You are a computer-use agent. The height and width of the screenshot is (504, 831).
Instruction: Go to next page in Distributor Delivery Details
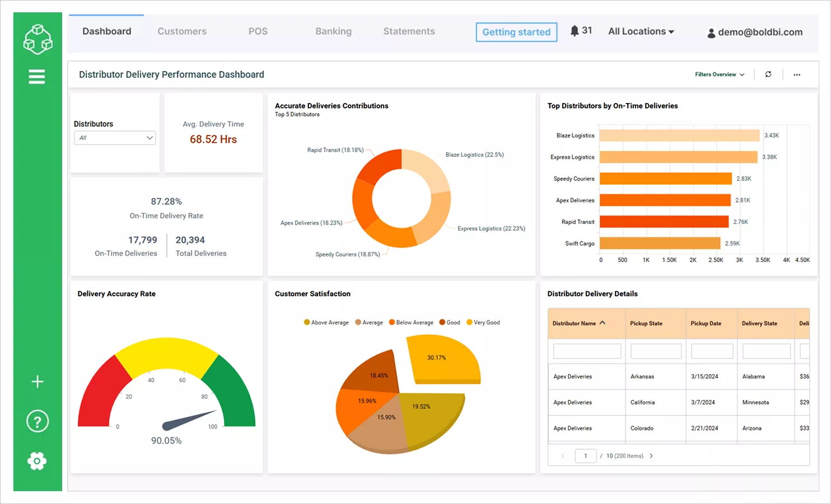[x=651, y=456]
